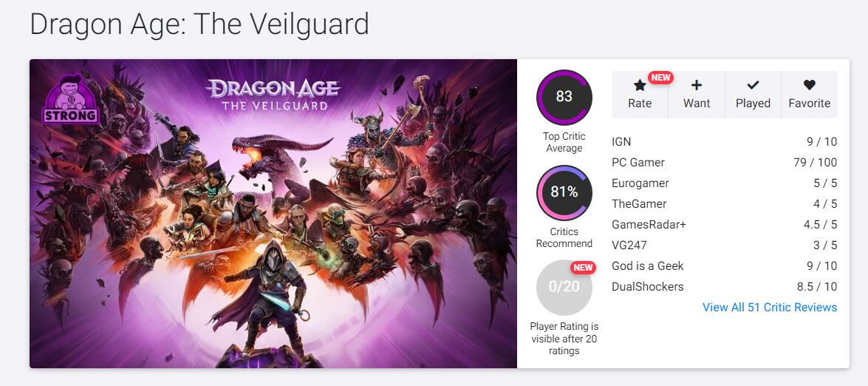The width and height of the screenshot is (868, 386).
Task: Click the plus Want icon
Action: coord(697,86)
